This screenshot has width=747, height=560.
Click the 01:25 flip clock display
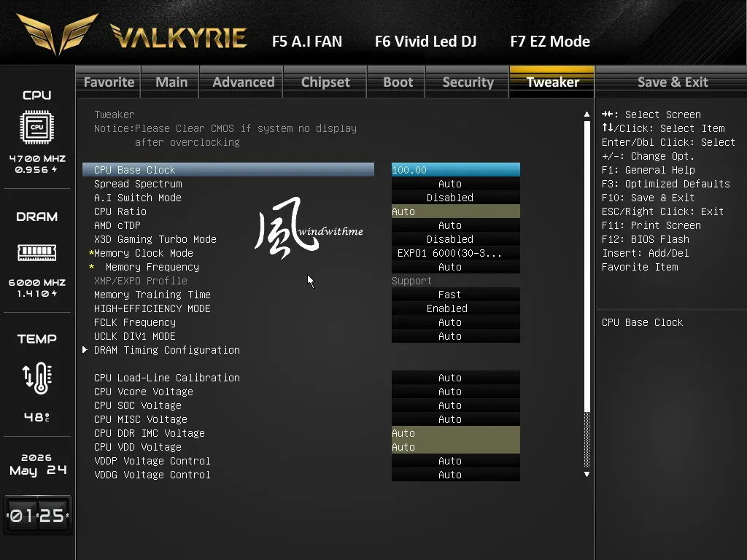click(37, 516)
